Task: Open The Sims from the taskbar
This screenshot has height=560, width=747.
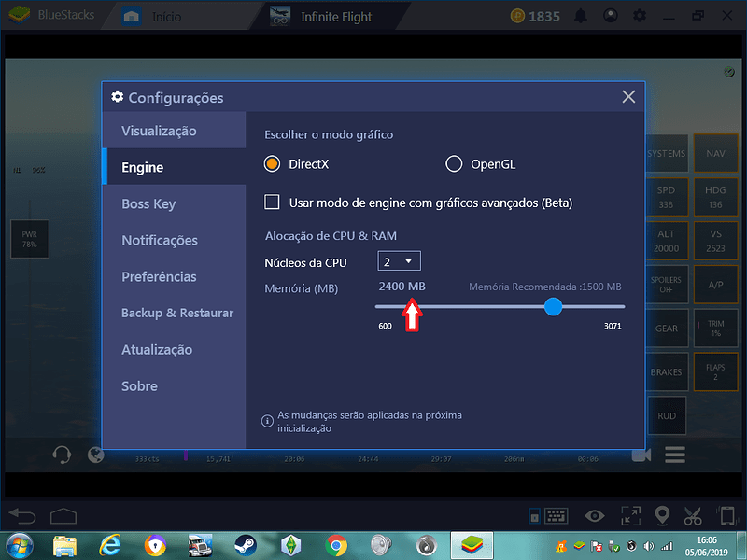Action: coord(290,546)
